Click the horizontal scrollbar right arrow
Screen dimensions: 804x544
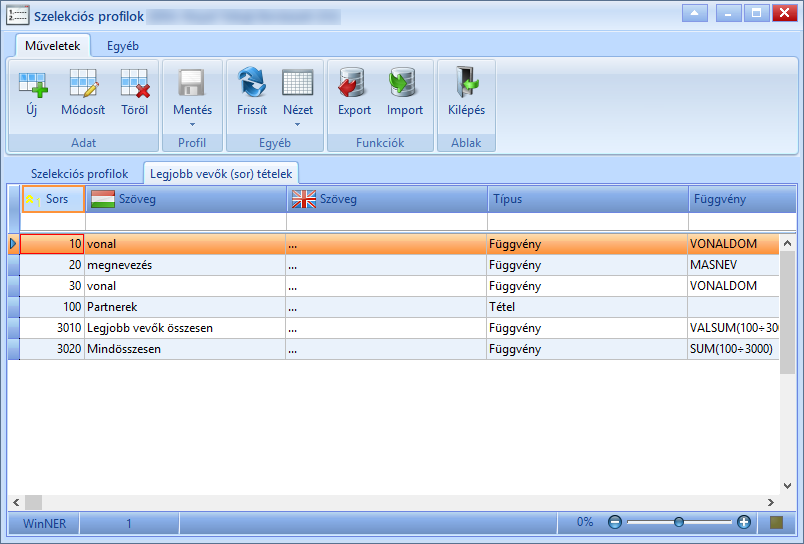pos(771,502)
